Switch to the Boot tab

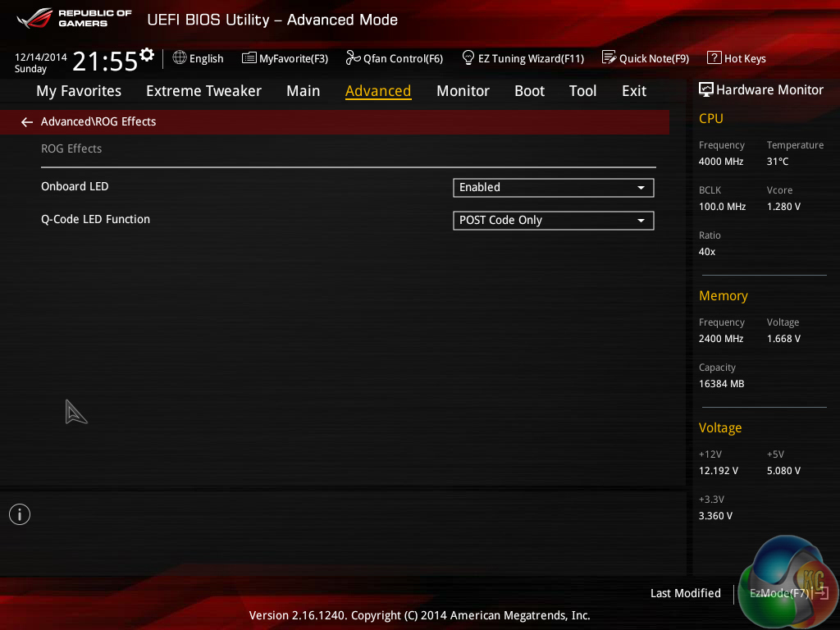point(529,91)
